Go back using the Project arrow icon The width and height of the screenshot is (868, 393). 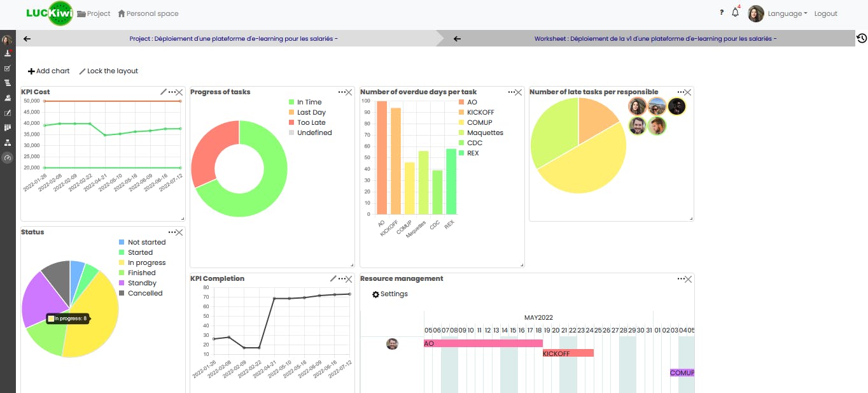pyautogui.click(x=27, y=39)
